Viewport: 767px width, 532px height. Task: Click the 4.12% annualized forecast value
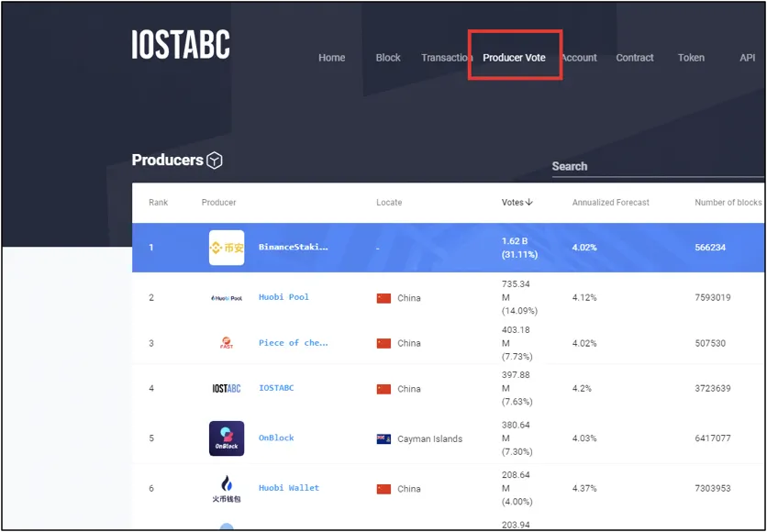[584, 298]
